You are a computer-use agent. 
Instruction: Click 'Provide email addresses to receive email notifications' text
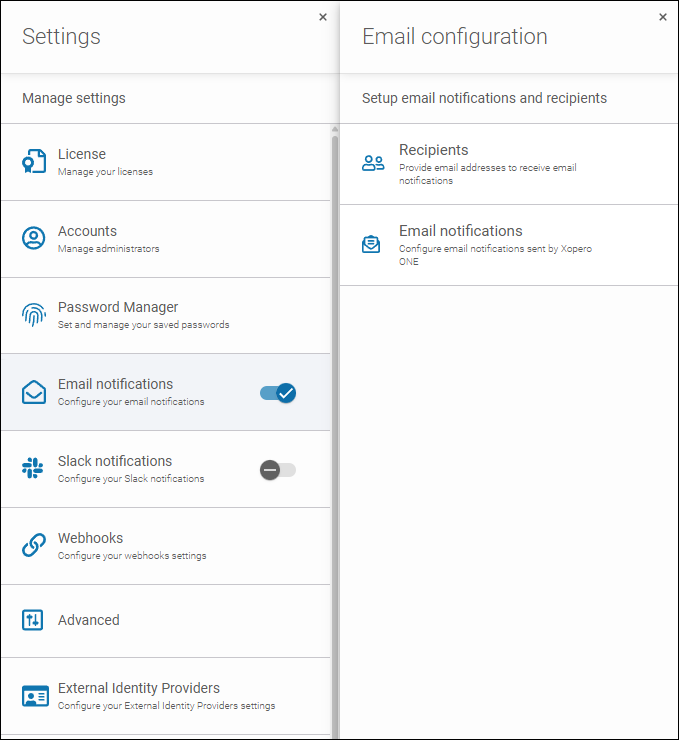[488, 174]
